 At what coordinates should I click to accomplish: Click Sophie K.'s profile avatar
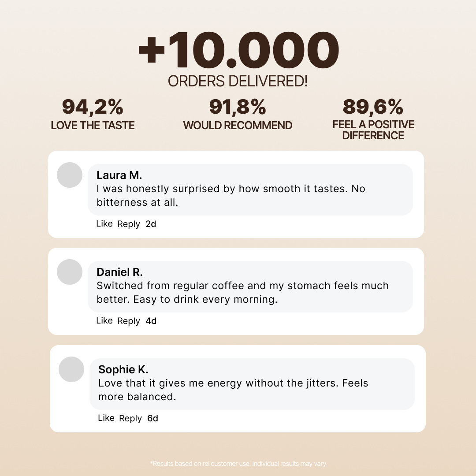[71, 369]
